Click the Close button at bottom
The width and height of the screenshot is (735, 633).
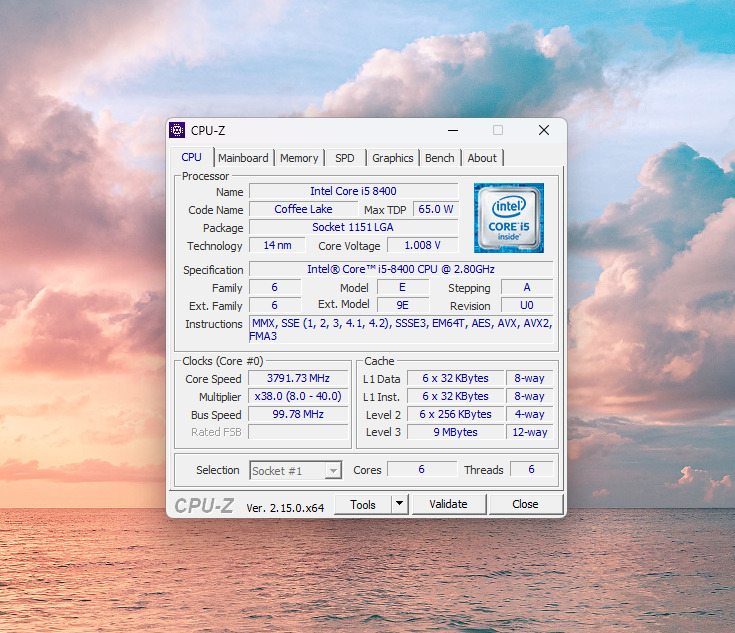click(525, 504)
